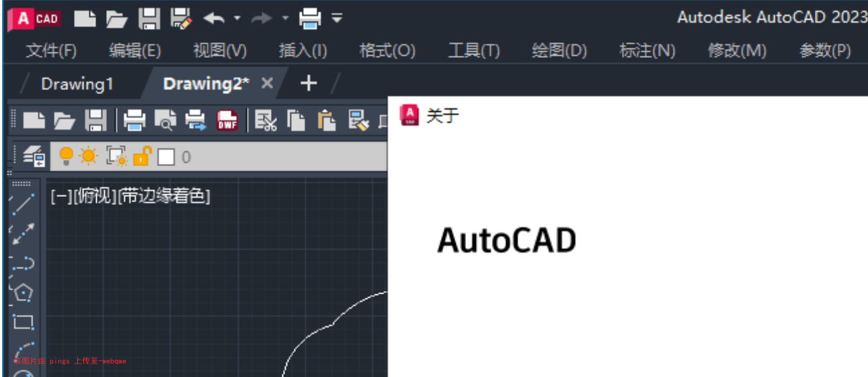Click Open icon in standard toolbar
The image size is (868, 377).
(65, 121)
